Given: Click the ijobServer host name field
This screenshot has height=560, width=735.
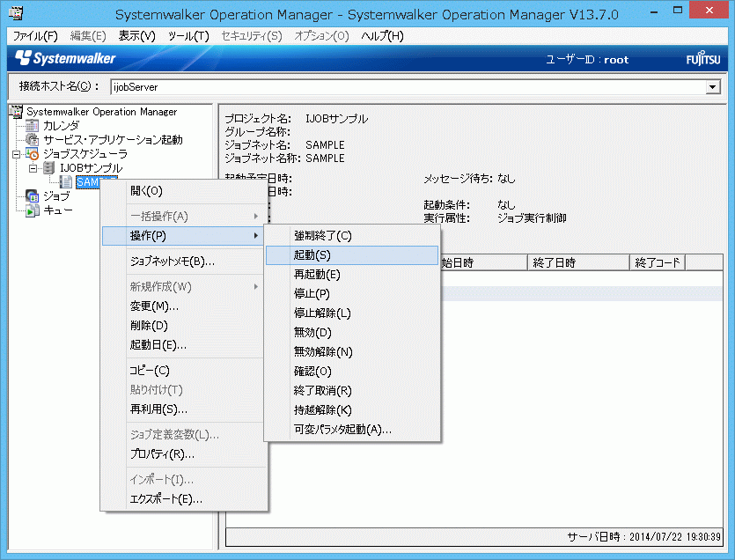Looking at the screenshot, I should pos(408,87).
